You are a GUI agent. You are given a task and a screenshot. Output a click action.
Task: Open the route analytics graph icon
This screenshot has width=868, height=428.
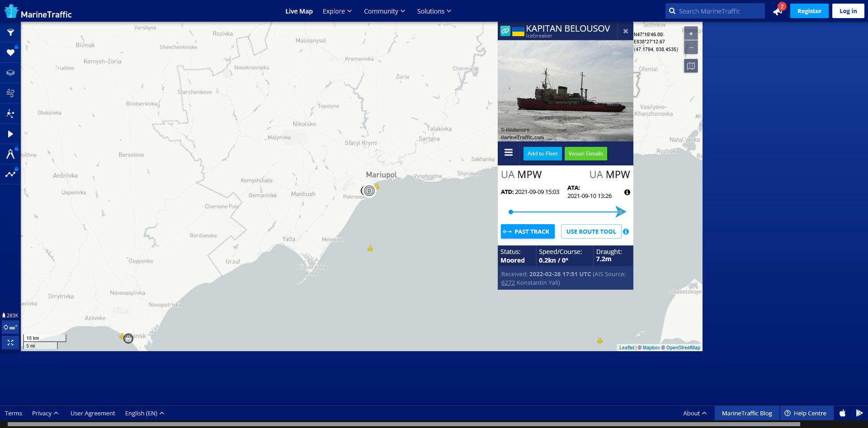10,174
